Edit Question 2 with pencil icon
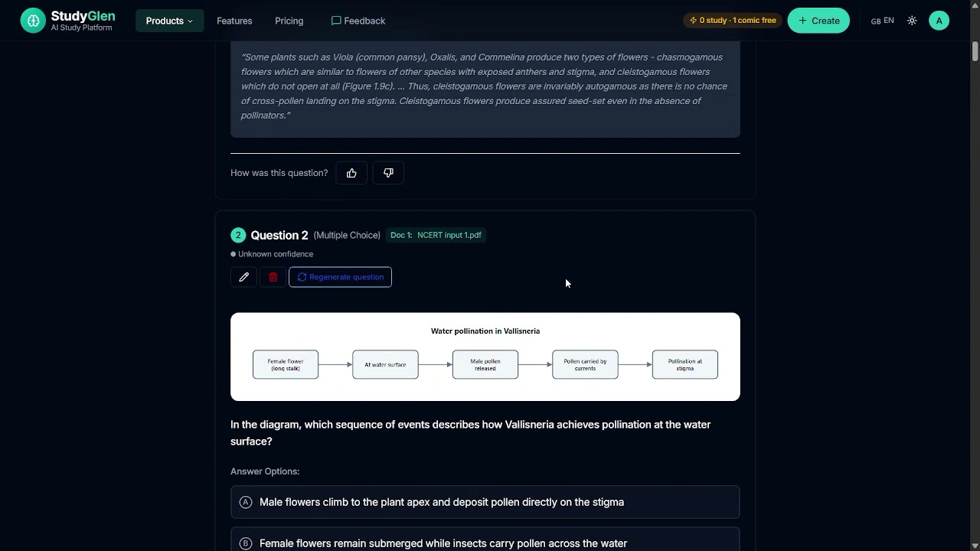 tap(243, 277)
